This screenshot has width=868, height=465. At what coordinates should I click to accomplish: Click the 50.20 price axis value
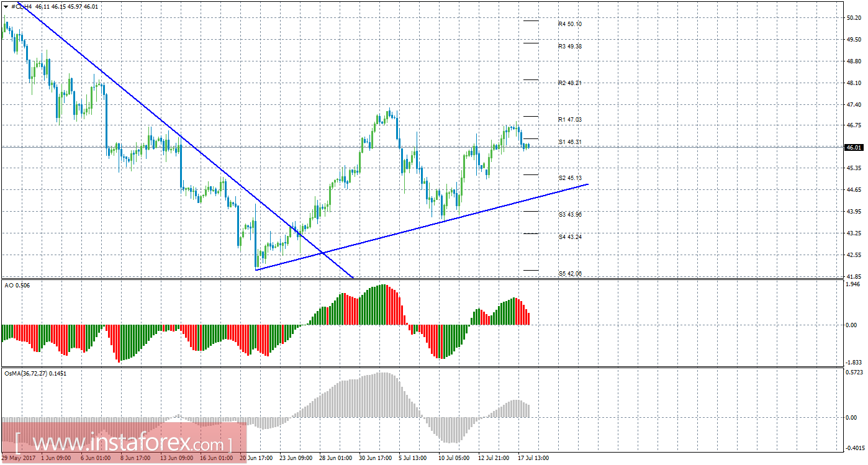pos(853,18)
